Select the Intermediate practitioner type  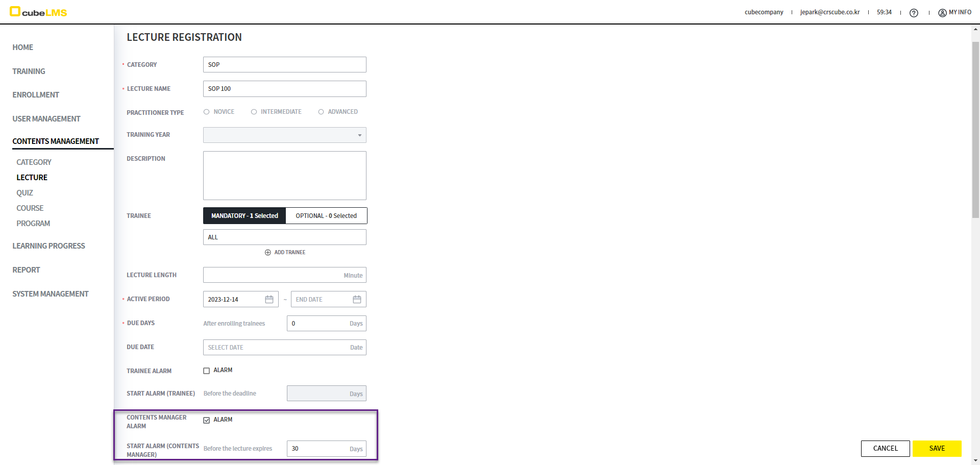point(254,112)
